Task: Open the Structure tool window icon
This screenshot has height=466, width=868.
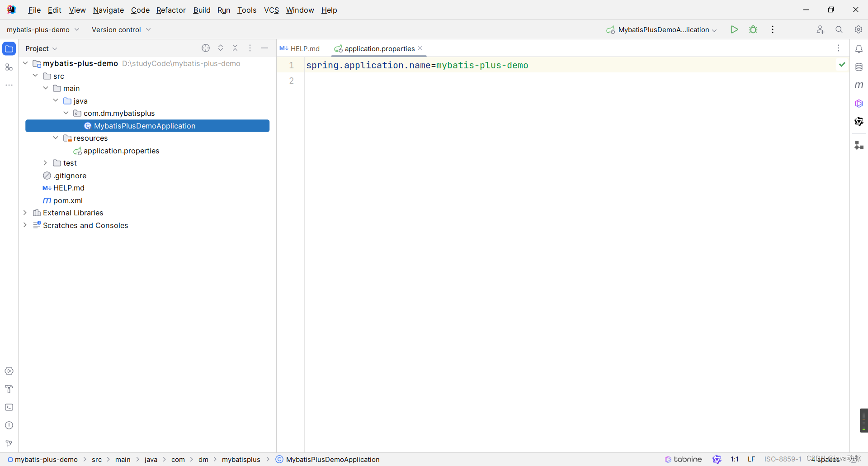Action: click(9, 67)
